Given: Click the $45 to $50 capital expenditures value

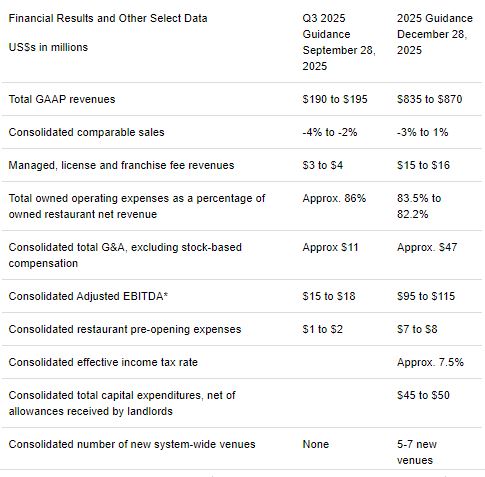Looking at the screenshot, I should click(423, 395).
